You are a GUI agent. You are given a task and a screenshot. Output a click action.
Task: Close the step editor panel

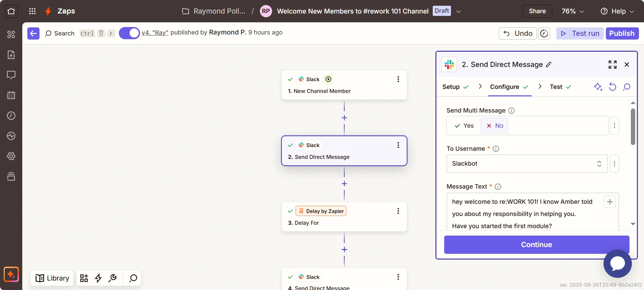[x=627, y=65]
